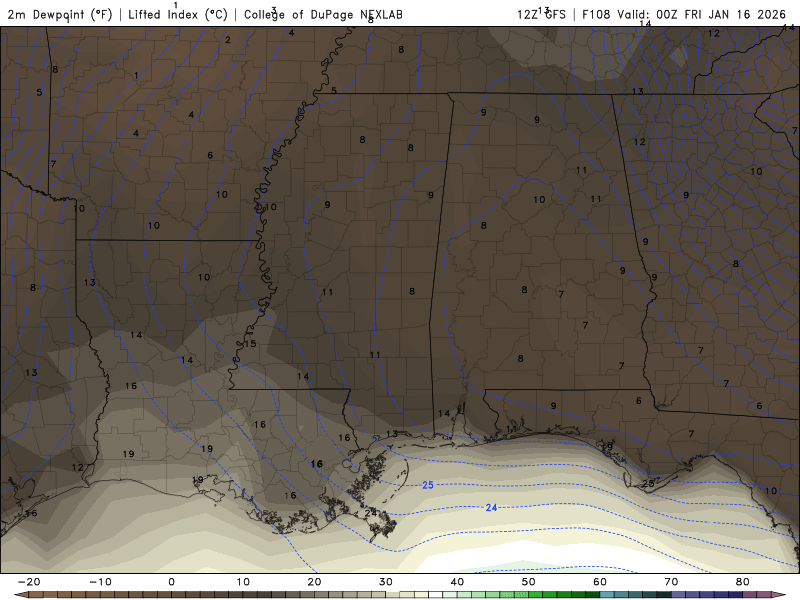The height and width of the screenshot is (600, 800).
Task: Click the left arrow end of the color bar
Action: tap(20, 595)
